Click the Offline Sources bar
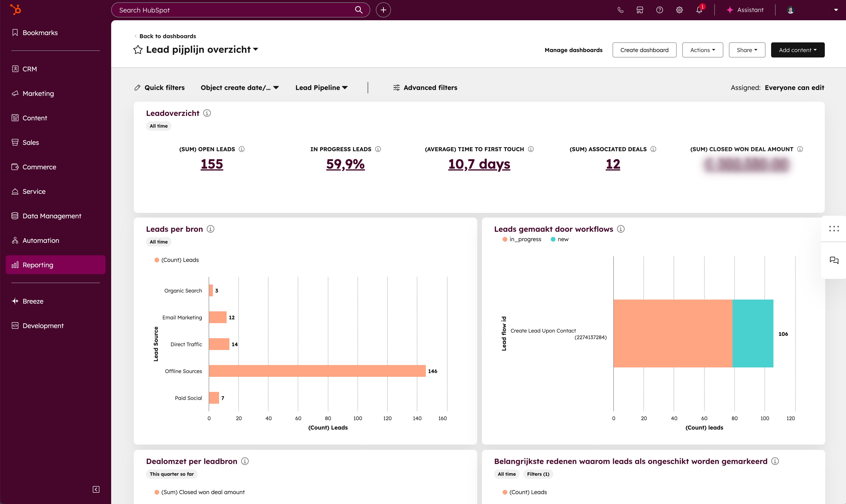The height and width of the screenshot is (504, 846). 317,371
